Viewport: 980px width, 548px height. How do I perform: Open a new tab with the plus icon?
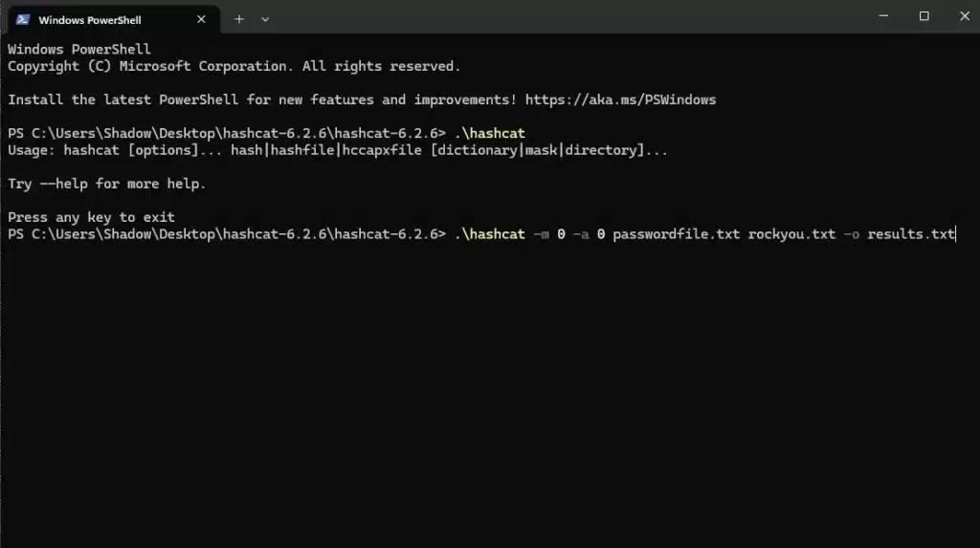click(x=238, y=19)
